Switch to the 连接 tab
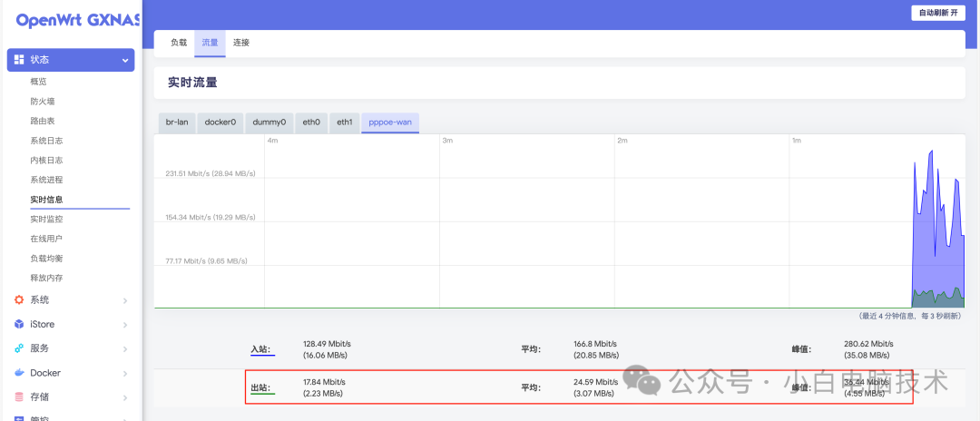Screen dimensions: 980x421 (x=241, y=44)
